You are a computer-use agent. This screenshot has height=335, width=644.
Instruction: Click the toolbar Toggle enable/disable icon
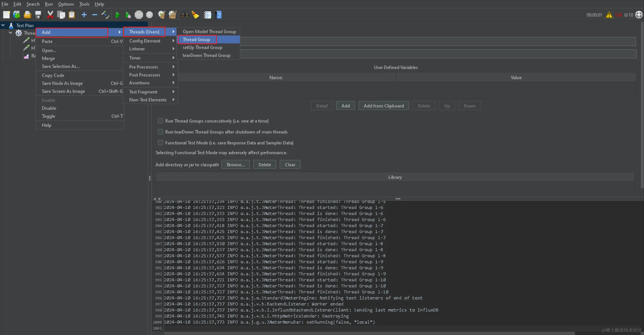tap(105, 15)
